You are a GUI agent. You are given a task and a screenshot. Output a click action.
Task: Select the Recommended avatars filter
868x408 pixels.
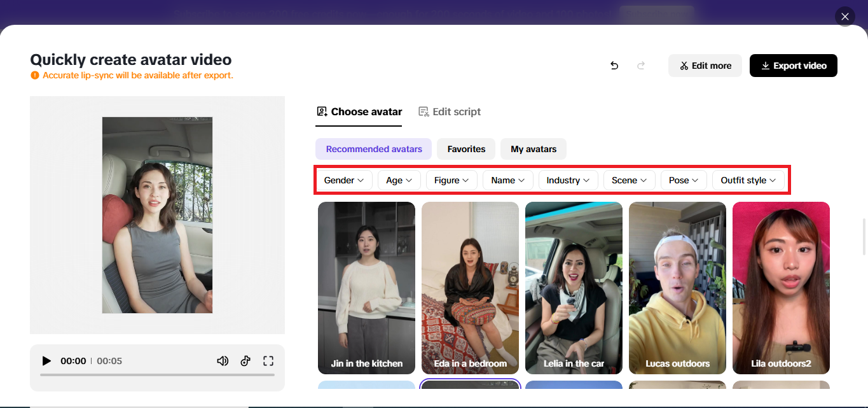tap(373, 148)
